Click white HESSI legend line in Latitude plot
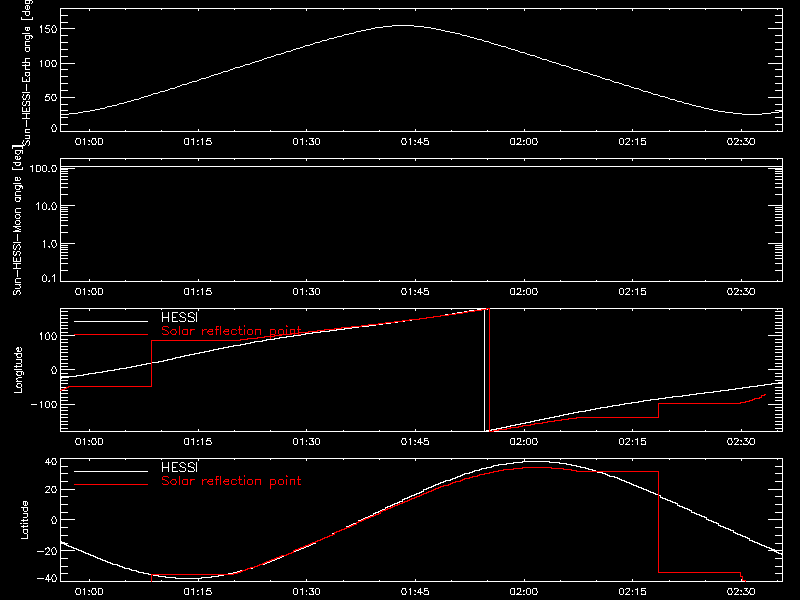800x600 pixels. [111, 471]
